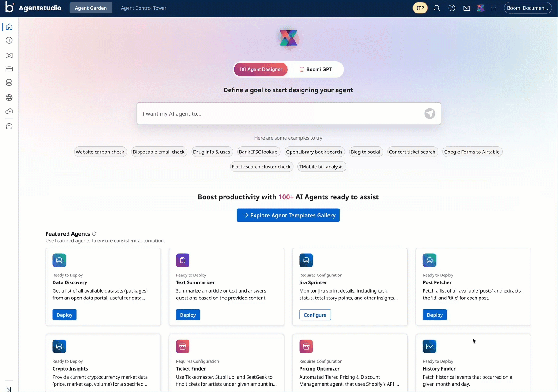Image resolution: width=558 pixels, height=392 pixels.
Task: Open the Boomi Documen... account dropdown
Action: pyautogui.click(x=527, y=8)
